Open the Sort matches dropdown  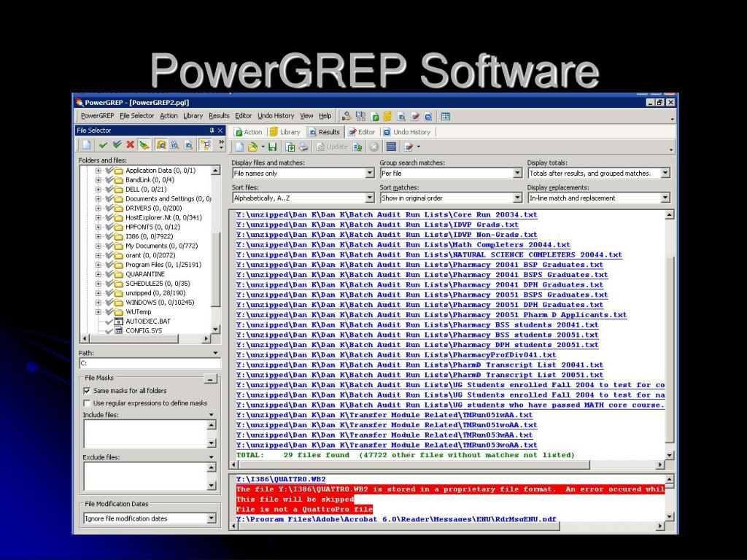coord(517,198)
